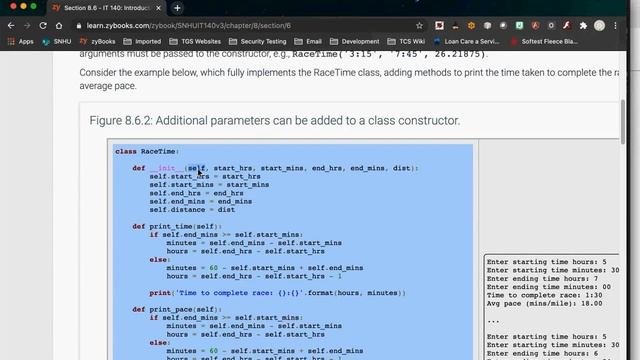The image size is (640, 360).
Task: Bookmark this page with the star icon
Action: pyautogui.click(x=419, y=25)
